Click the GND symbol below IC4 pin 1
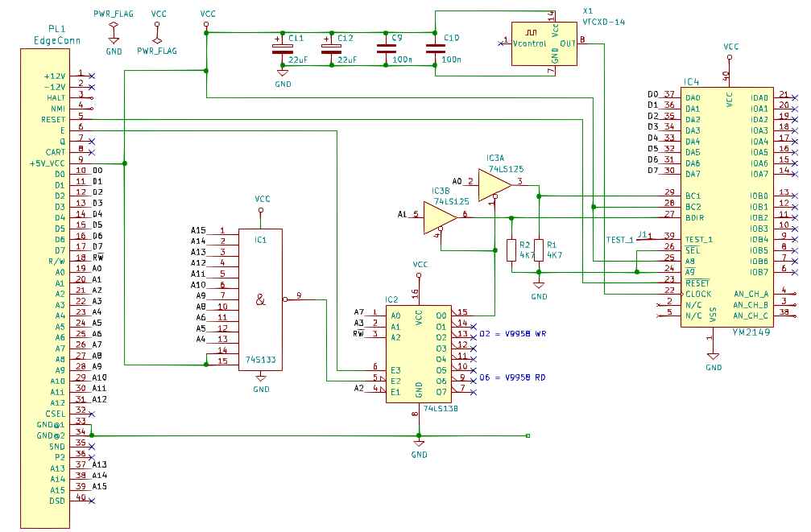 714,356
